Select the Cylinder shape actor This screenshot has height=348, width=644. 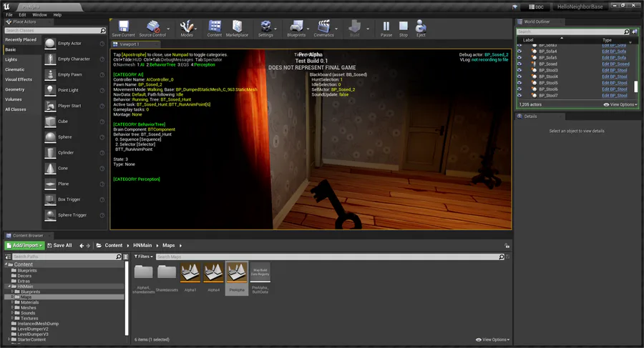coord(74,153)
